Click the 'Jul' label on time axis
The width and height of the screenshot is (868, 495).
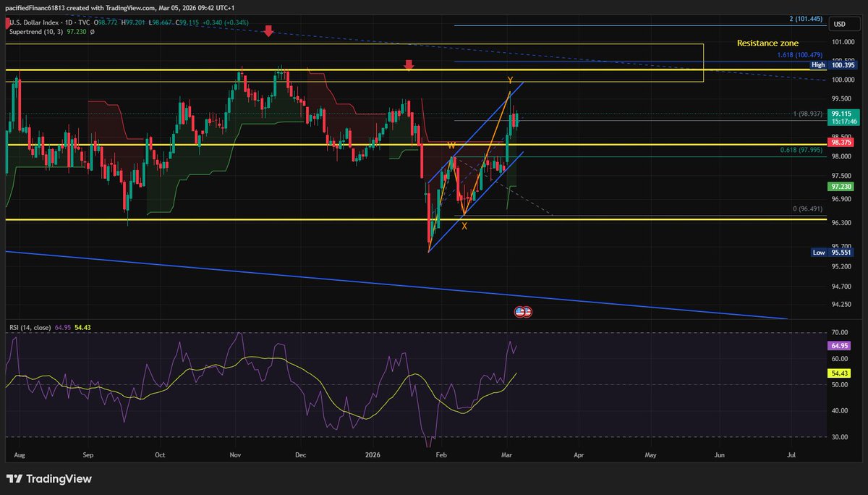coord(791,456)
